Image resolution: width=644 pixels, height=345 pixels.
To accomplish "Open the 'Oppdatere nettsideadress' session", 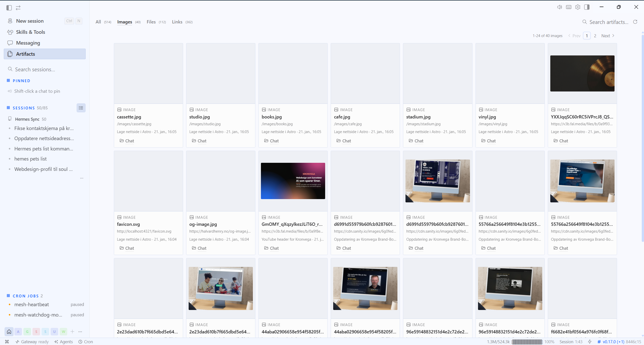I will [44, 138].
